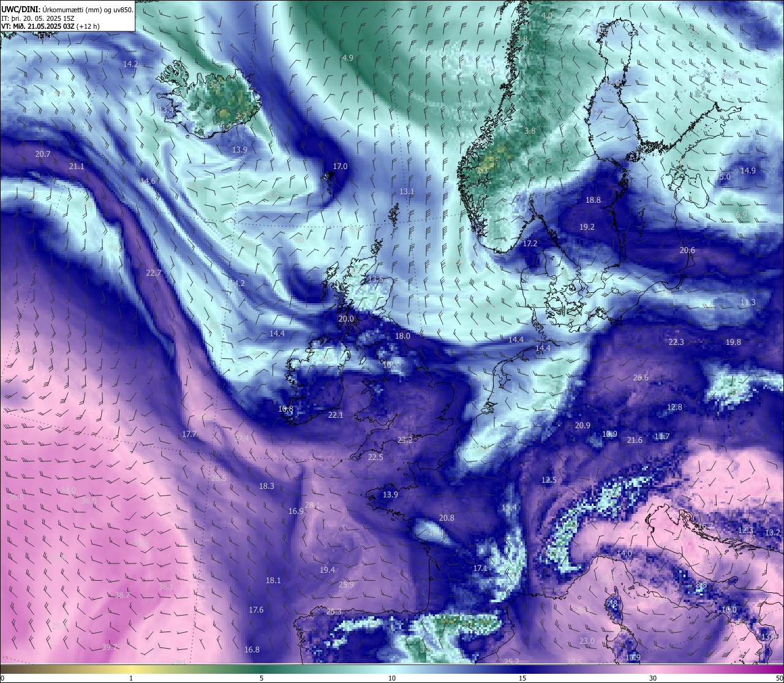
Task: Click the 19.4 value on the map
Action: (x=327, y=570)
